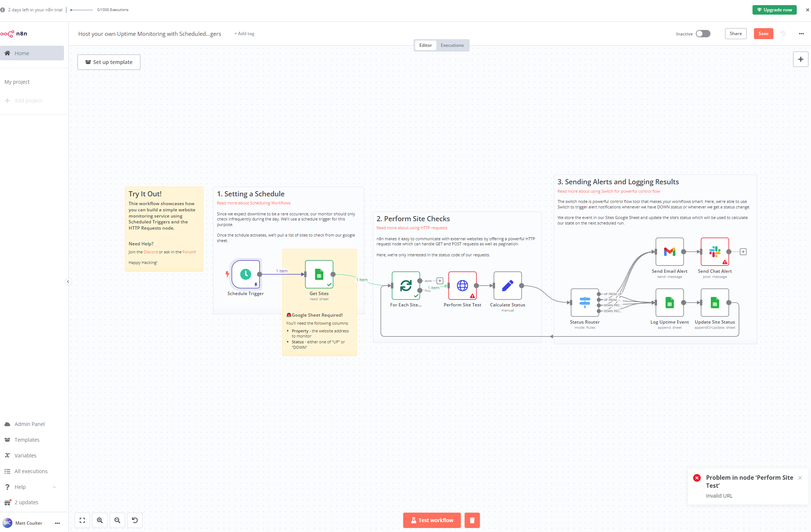Click the plus connector on For Each done output
Viewport: 811px width, 532px height.
coord(440,281)
